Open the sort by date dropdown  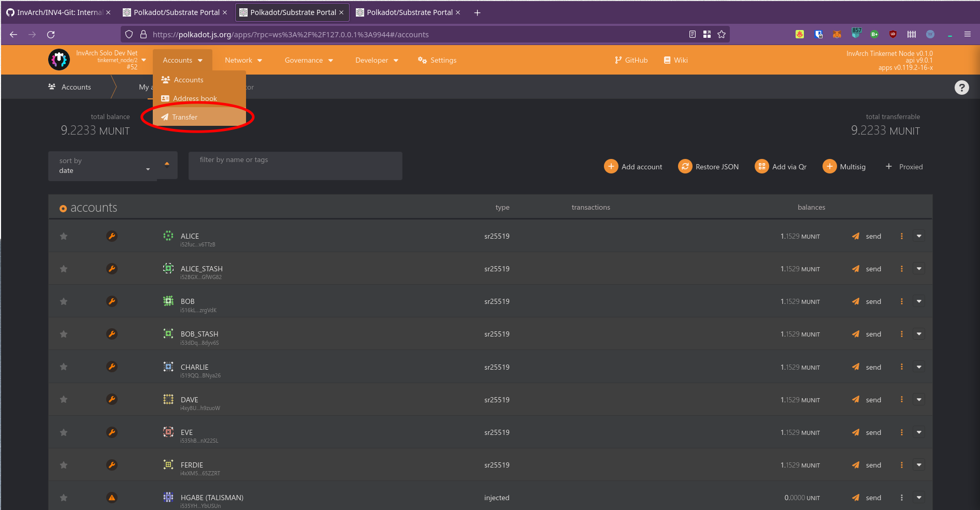pos(103,166)
